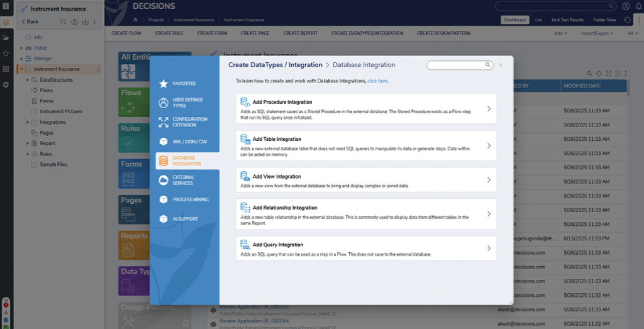This screenshot has height=329, width=644.
Task: Click the home icon in breadcrumb
Action: [x=135, y=20]
